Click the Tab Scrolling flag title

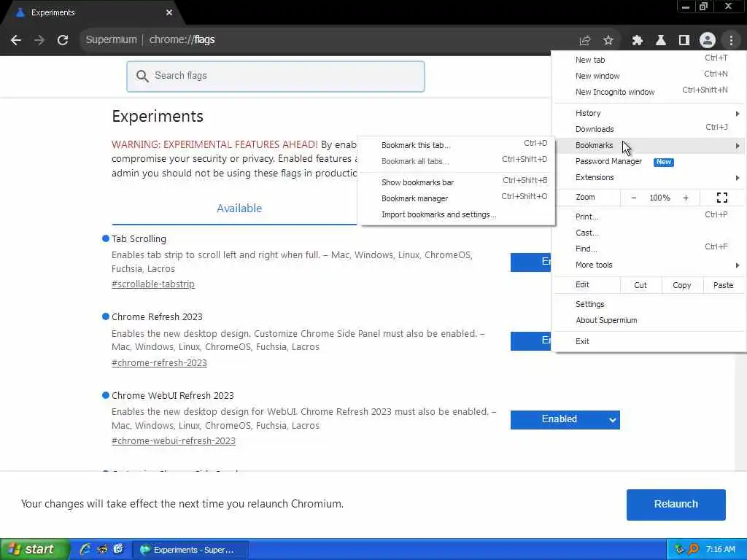pyautogui.click(x=139, y=239)
